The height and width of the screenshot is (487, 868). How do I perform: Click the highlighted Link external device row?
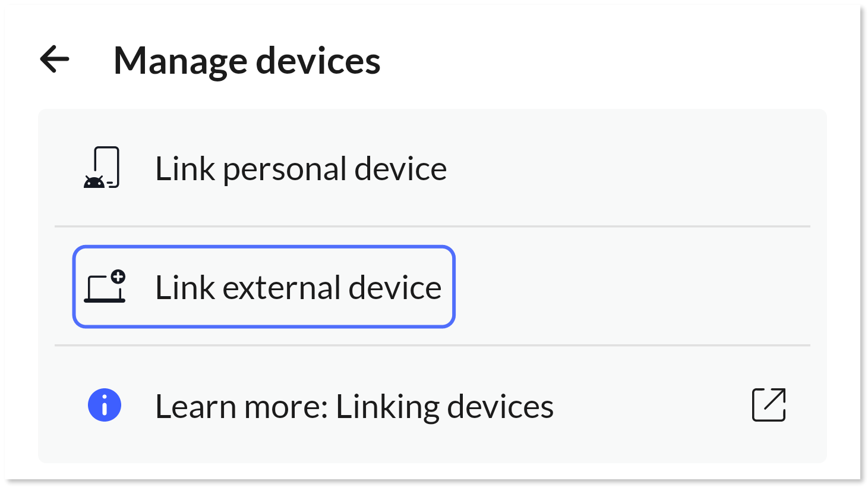pos(263,287)
